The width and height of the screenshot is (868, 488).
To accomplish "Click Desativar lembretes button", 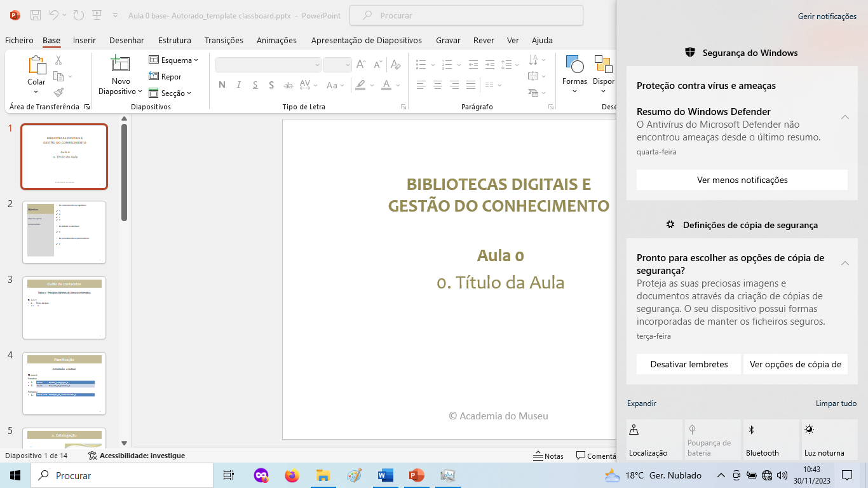I will (x=688, y=363).
